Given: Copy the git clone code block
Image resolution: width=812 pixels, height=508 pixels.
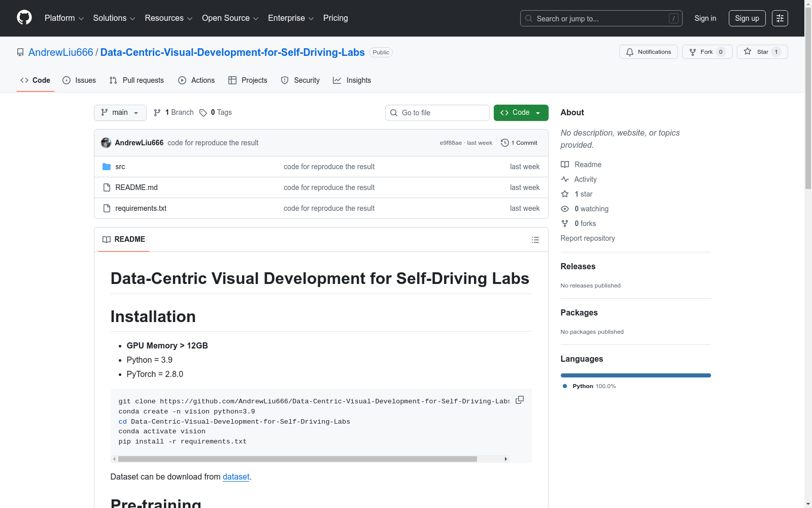Looking at the screenshot, I should click(x=520, y=400).
